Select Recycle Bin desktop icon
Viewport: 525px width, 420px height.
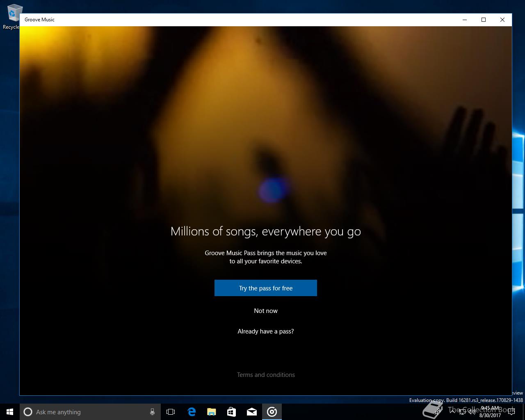[x=12, y=16]
